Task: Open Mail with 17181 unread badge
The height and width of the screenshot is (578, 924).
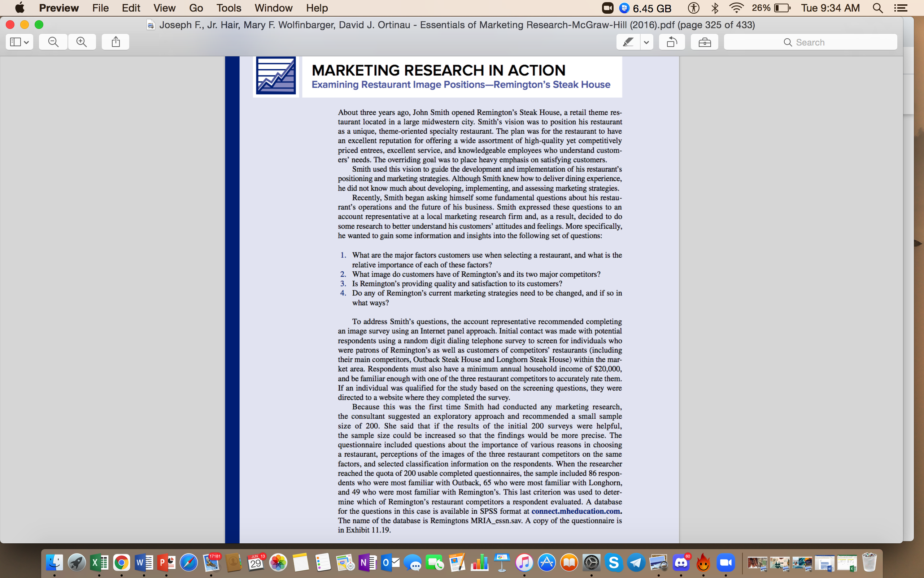Action: (x=211, y=563)
